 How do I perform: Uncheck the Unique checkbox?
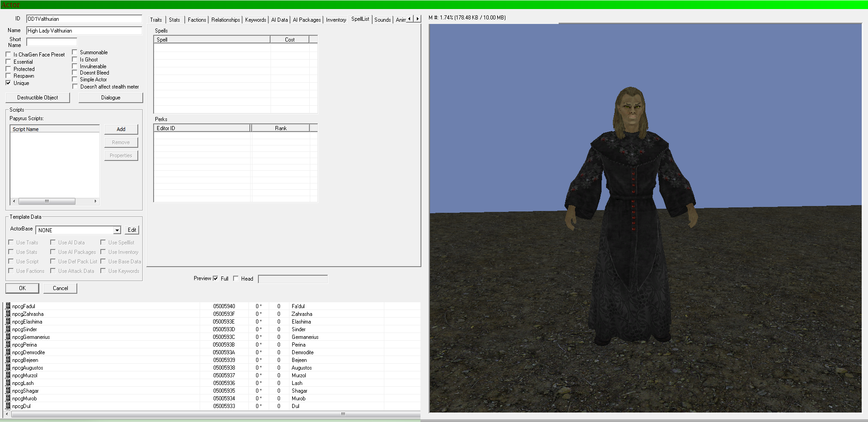tap(8, 83)
